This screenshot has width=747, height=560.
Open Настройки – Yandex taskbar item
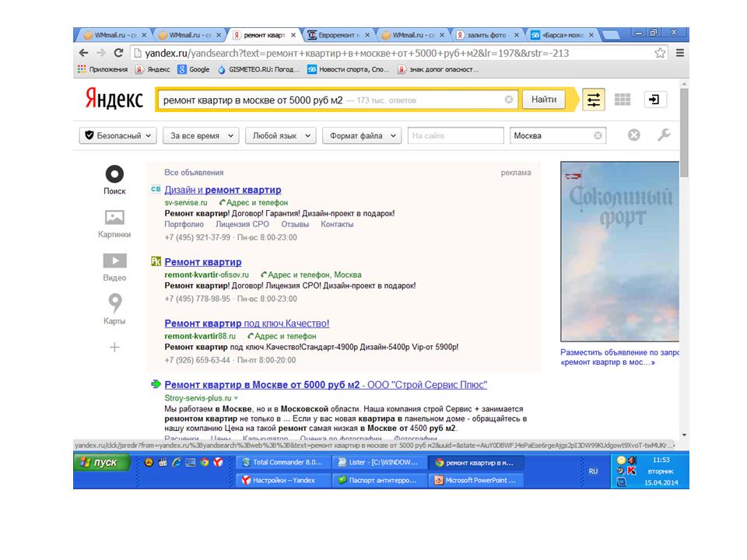pos(283,480)
